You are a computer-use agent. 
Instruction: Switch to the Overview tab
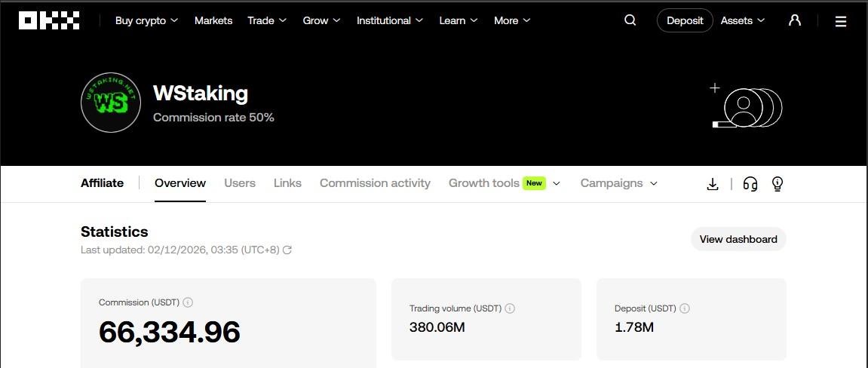tap(180, 183)
